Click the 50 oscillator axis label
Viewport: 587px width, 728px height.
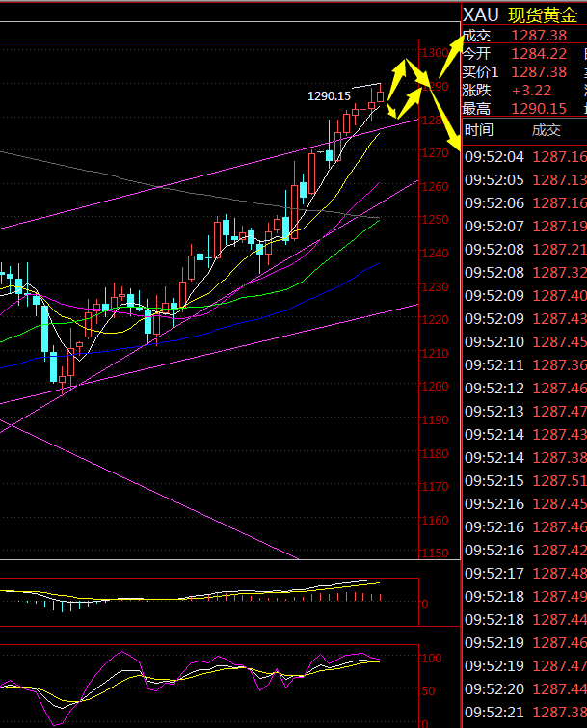428,691
